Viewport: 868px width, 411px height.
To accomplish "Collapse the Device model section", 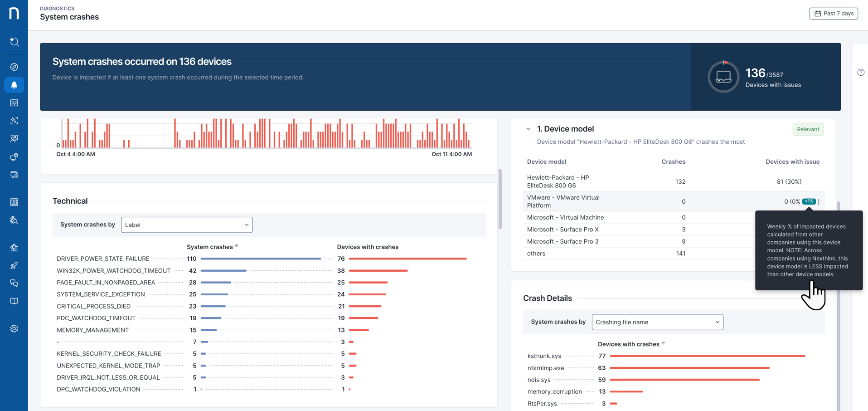I will [x=528, y=129].
